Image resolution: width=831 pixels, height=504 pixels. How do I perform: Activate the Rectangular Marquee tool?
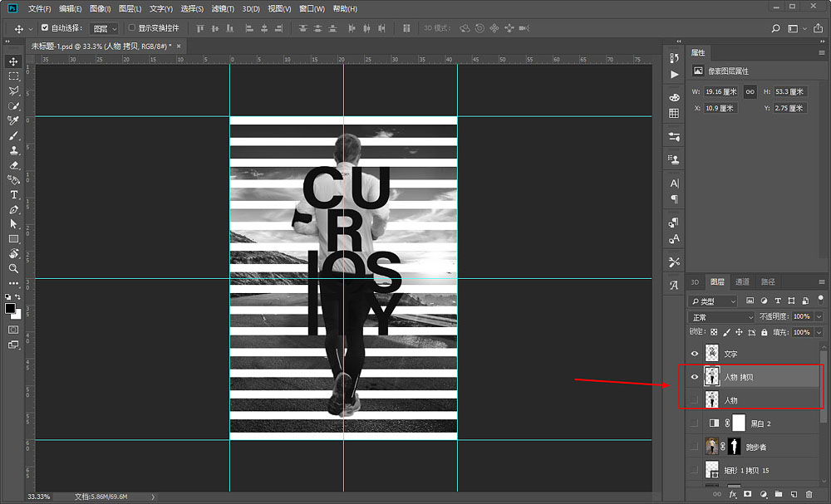click(x=14, y=76)
